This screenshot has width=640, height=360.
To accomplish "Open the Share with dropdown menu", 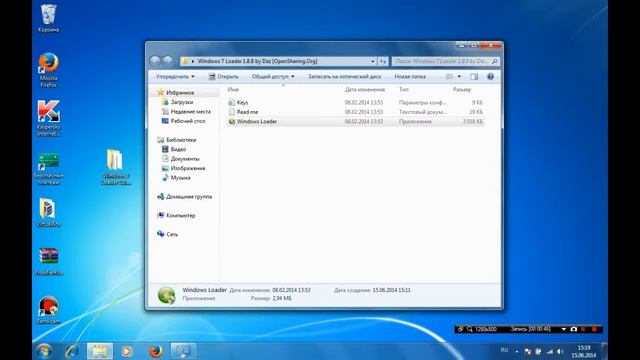I will click(x=273, y=76).
